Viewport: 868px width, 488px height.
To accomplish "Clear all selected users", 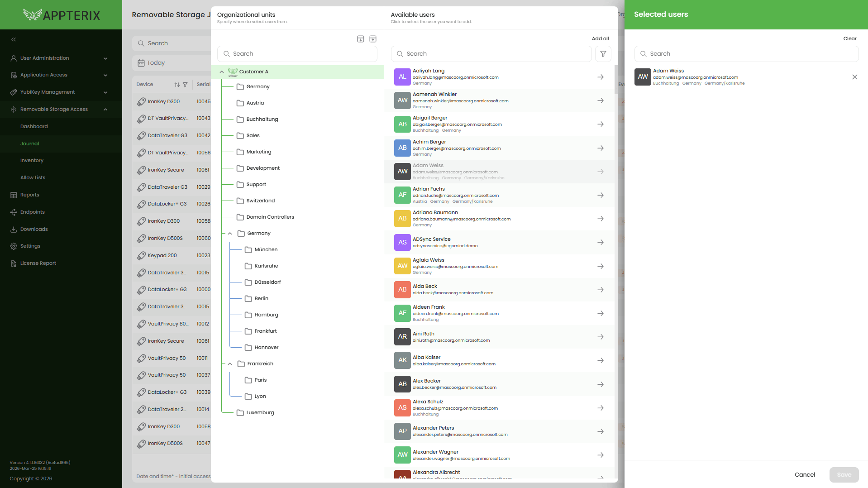I will [849, 38].
